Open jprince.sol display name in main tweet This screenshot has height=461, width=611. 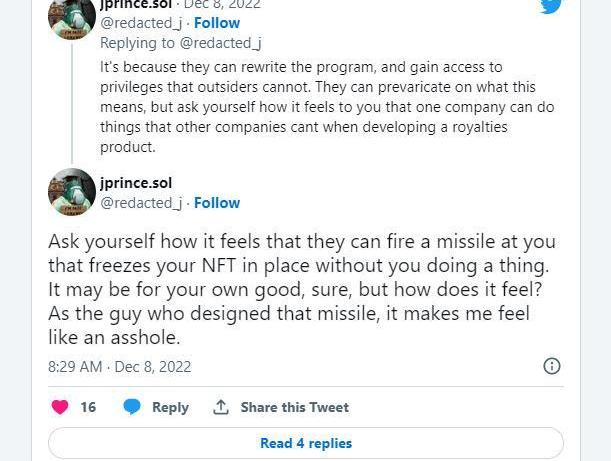tap(135, 183)
